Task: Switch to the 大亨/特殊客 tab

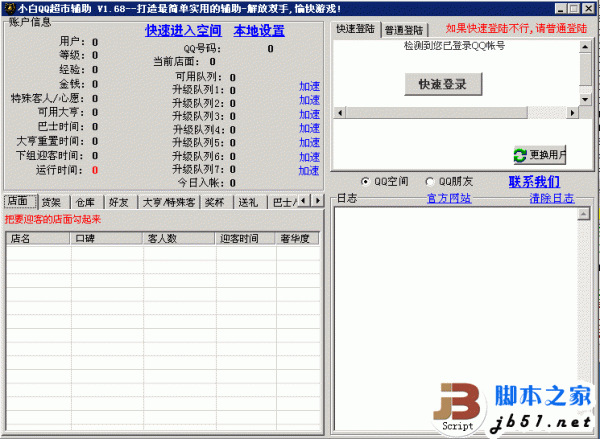Action: (169, 202)
